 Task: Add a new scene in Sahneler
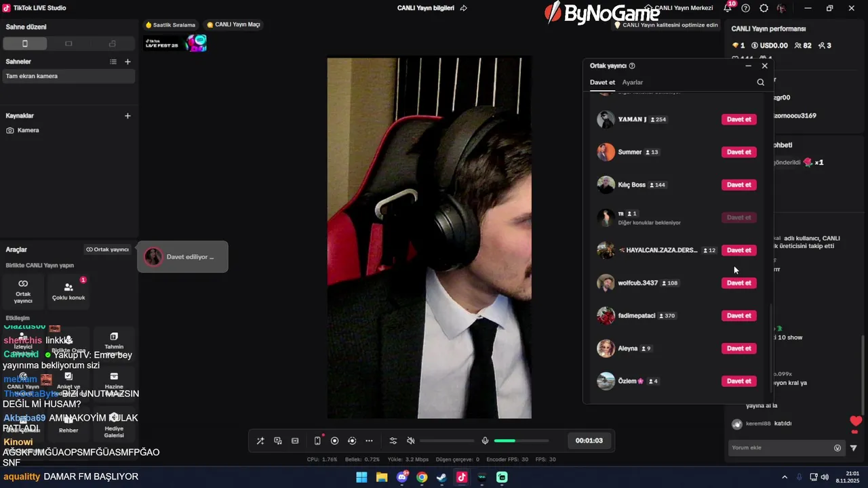coord(127,62)
